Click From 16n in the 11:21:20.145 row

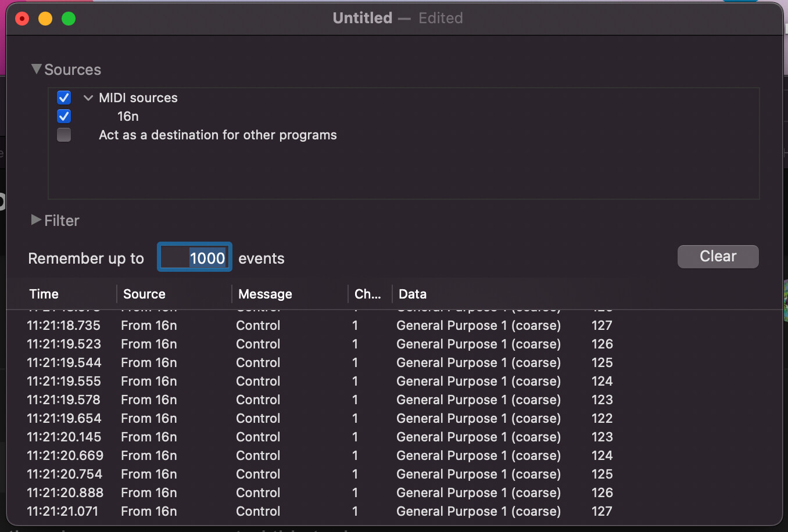click(x=149, y=437)
